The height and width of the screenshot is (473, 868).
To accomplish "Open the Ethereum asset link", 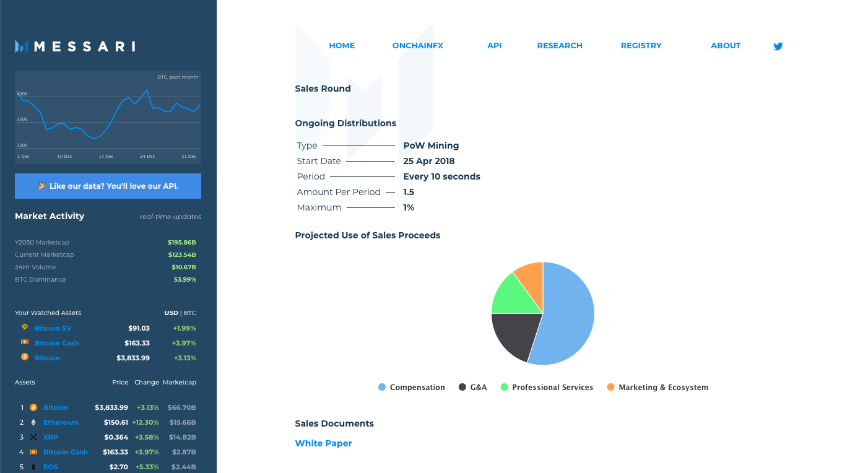I will coord(61,422).
